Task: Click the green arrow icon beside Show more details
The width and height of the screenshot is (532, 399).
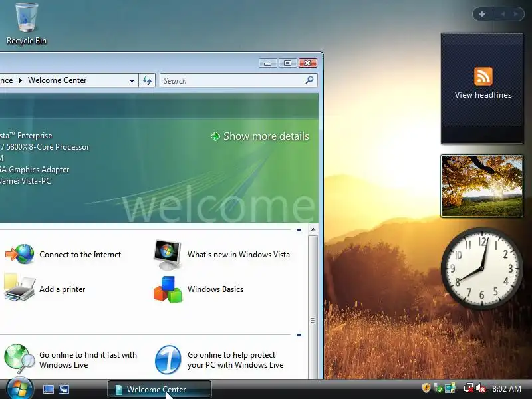Action: click(215, 136)
